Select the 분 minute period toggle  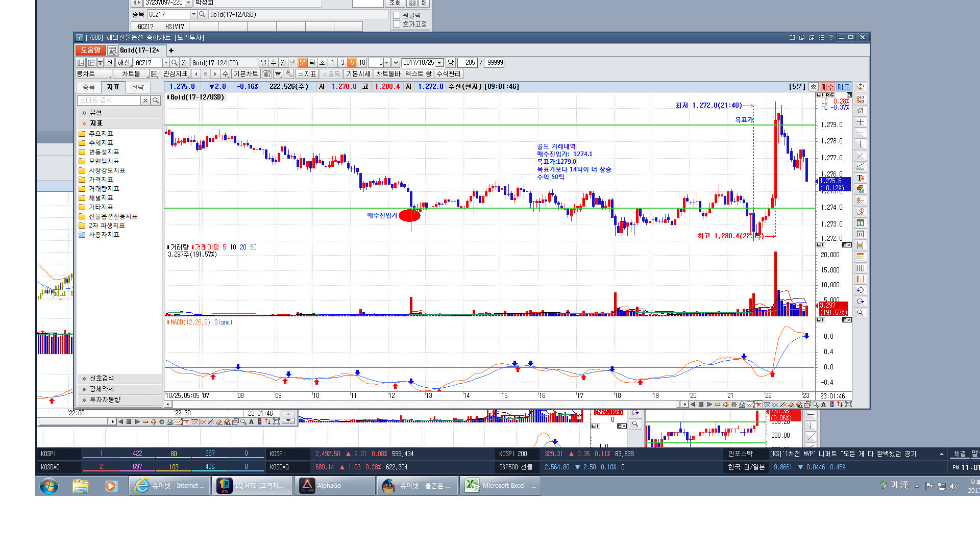(x=303, y=63)
